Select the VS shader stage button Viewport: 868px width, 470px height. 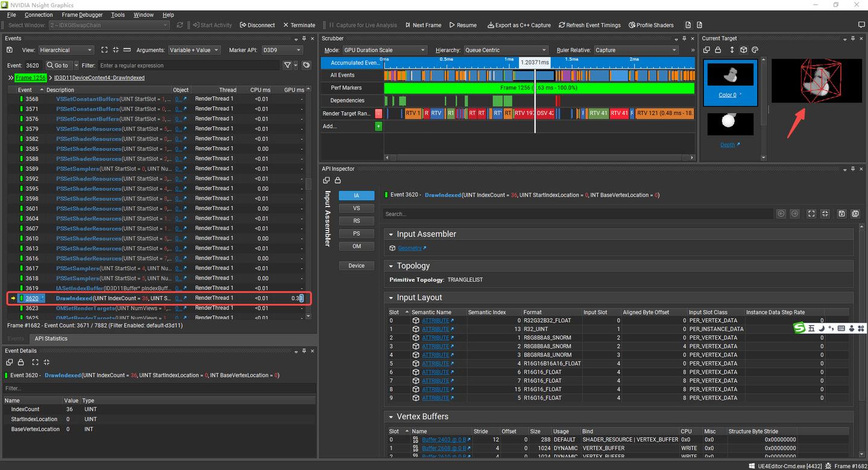click(356, 208)
